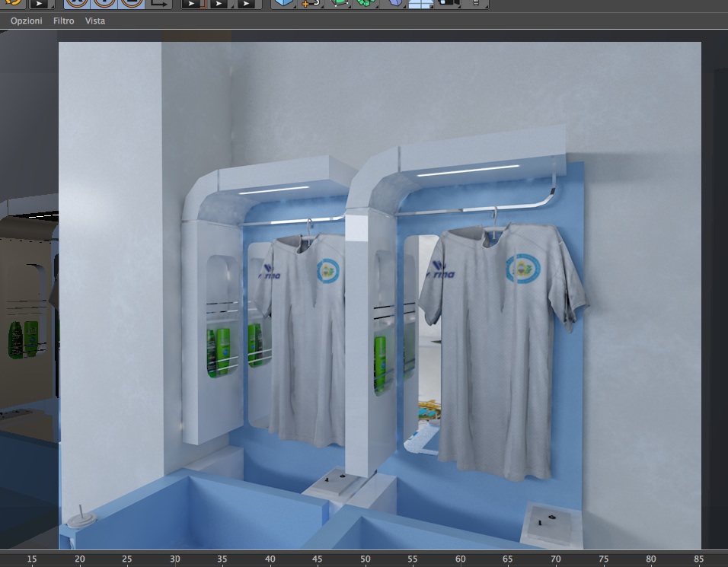Toggle the X axis lock
Viewport: 728px width, 567px height.
(77, 3)
